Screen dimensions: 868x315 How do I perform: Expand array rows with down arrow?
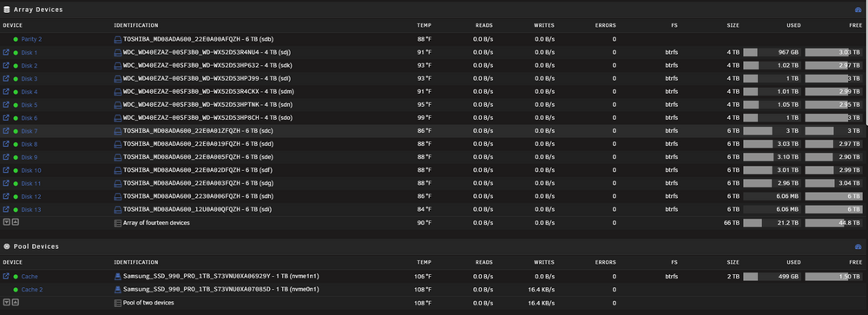[x=7, y=222]
